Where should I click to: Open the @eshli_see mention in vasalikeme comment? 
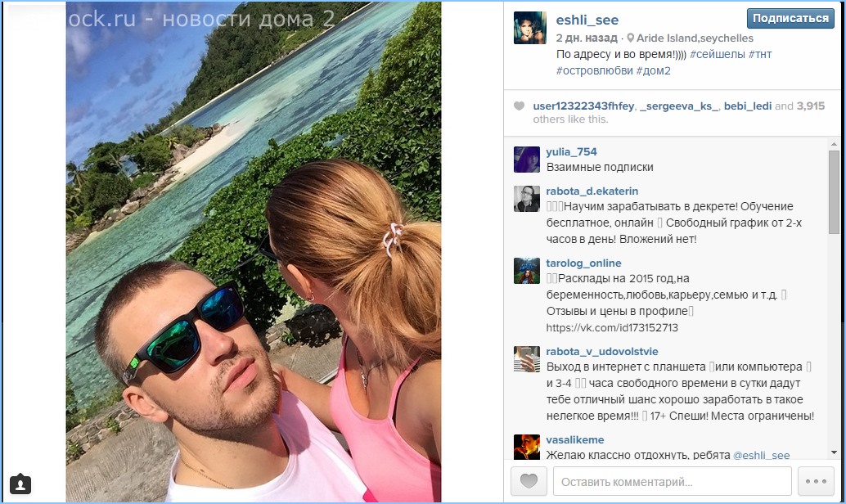(761, 455)
